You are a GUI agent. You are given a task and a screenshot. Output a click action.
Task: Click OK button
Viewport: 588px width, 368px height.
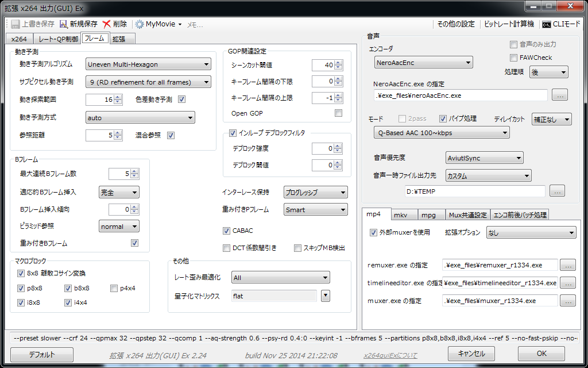pos(541,354)
